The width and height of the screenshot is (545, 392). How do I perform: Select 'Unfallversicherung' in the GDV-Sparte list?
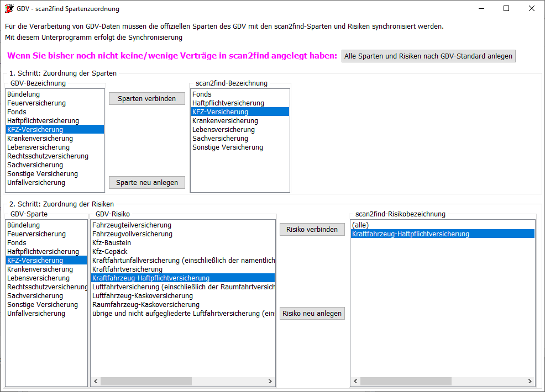[x=46, y=314]
